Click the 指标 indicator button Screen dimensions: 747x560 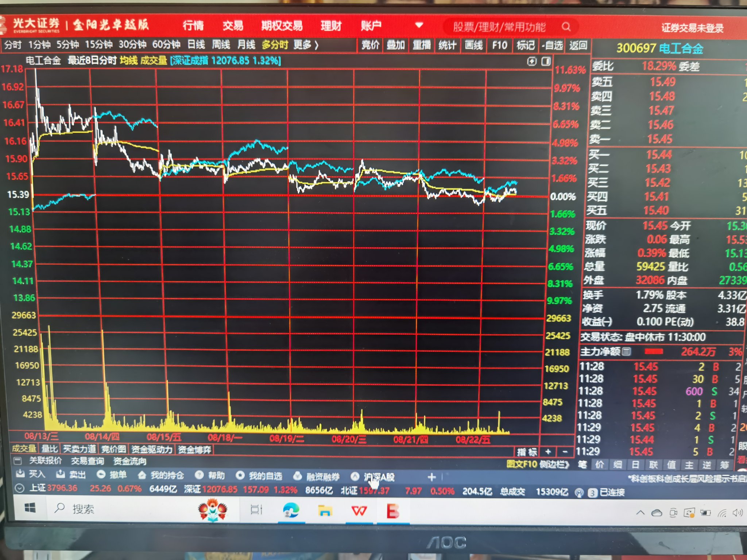[x=527, y=452]
